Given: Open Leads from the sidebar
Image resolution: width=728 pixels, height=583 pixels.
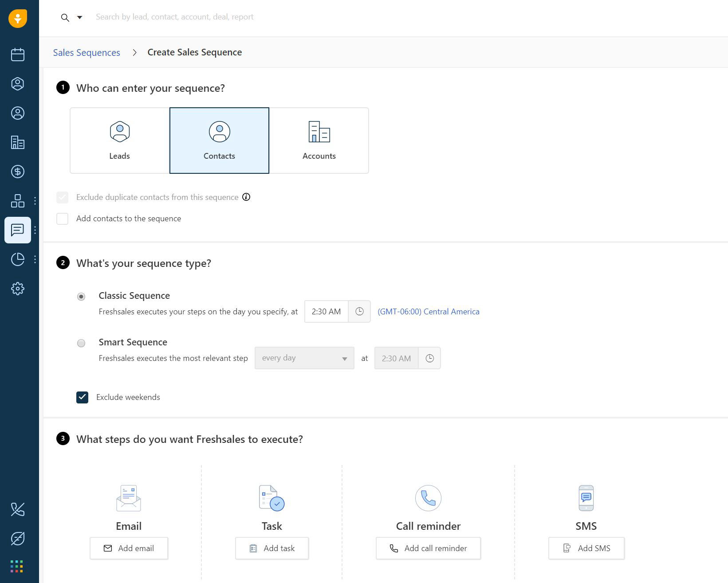Looking at the screenshot, I should pyautogui.click(x=18, y=84).
